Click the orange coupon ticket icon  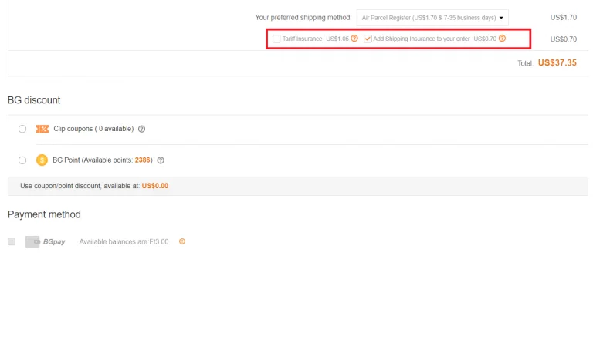coord(42,129)
